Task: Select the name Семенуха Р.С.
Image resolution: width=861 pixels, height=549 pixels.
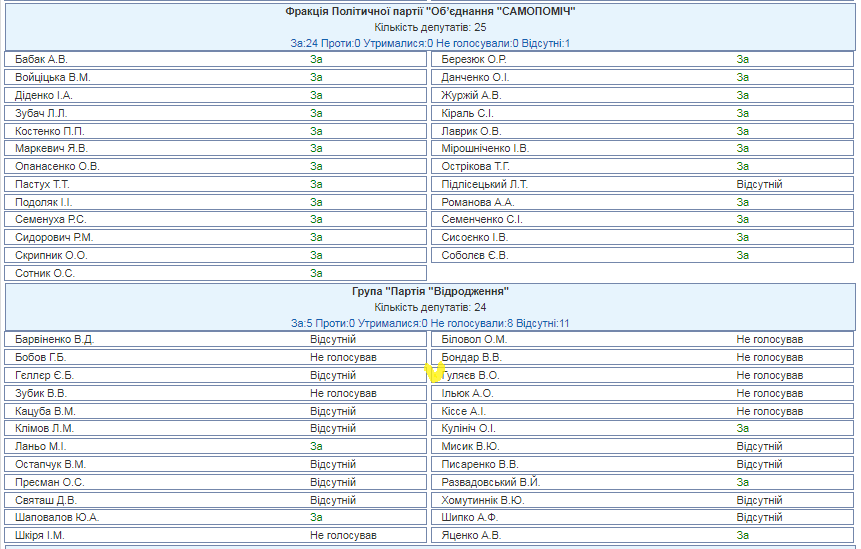Action: 51,219
